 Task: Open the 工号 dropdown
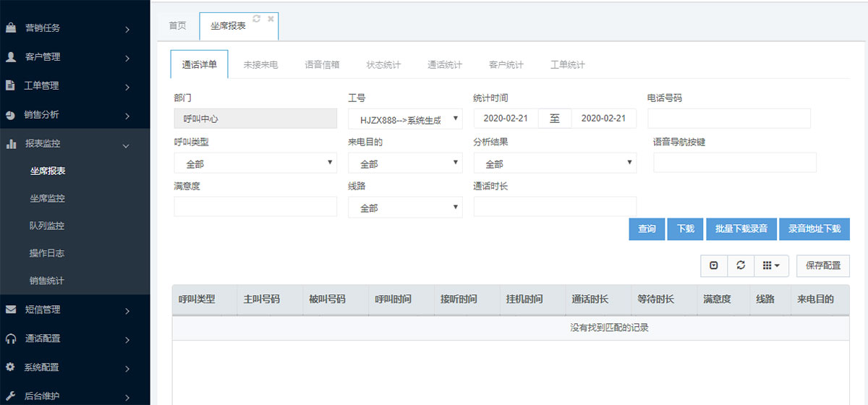(405, 119)
